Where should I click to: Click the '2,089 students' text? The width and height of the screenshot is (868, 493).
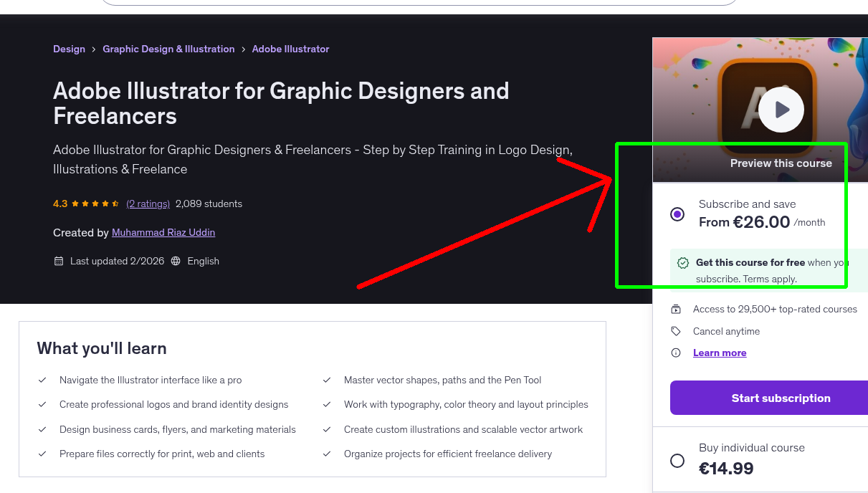tap(209, 204)
